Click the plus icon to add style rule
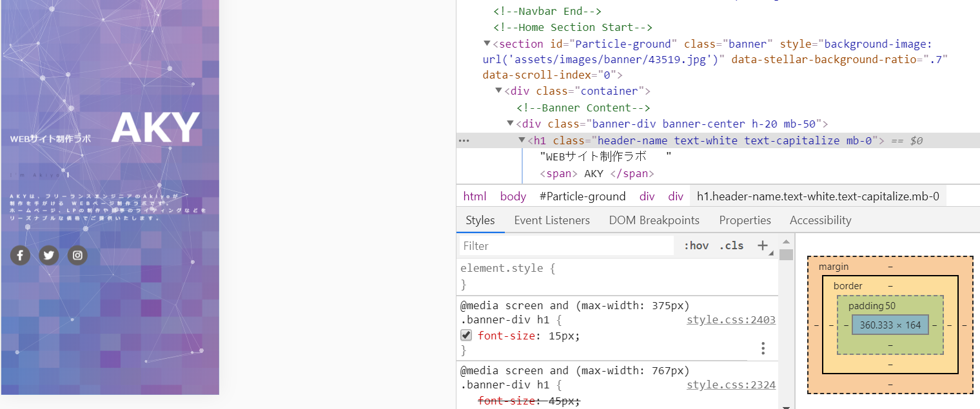The image size is (980, 409). [763, 245]
